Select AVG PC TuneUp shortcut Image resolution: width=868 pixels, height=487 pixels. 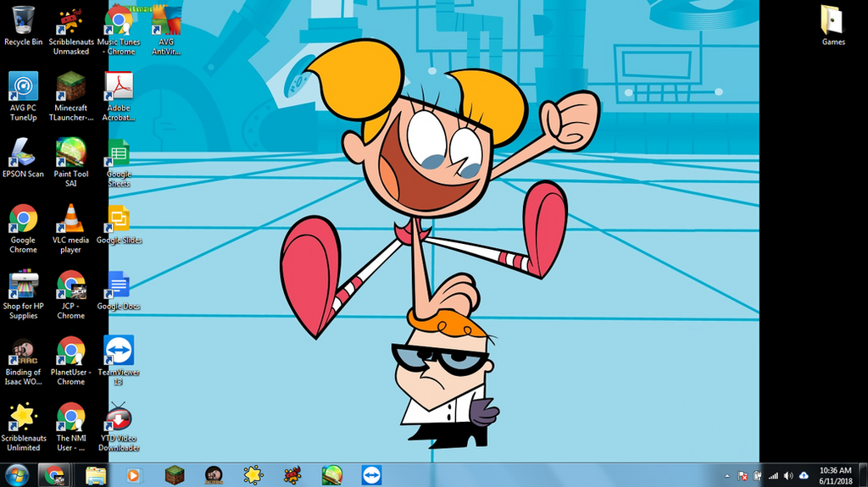[23, 97]
